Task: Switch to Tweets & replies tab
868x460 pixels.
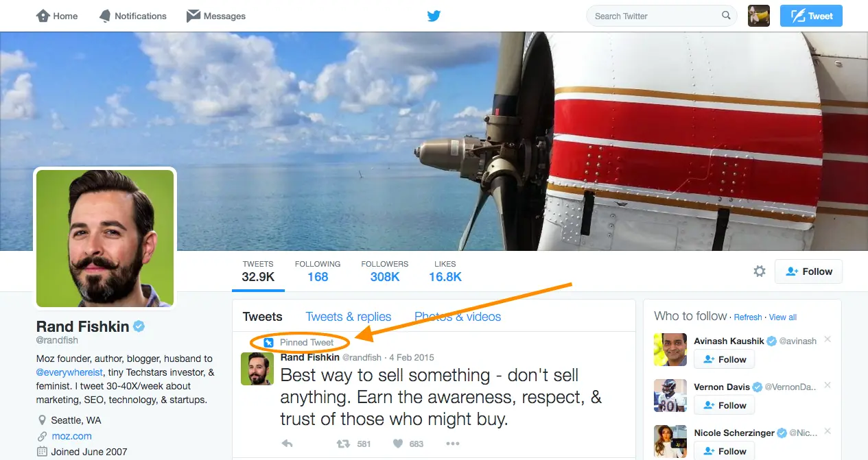Action: coord(349,317)
